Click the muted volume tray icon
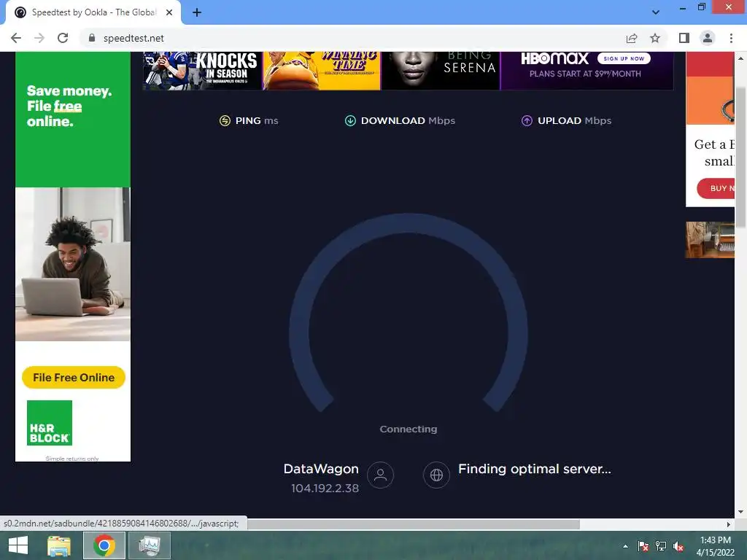 pyautogui.click(x=678, y=546)
